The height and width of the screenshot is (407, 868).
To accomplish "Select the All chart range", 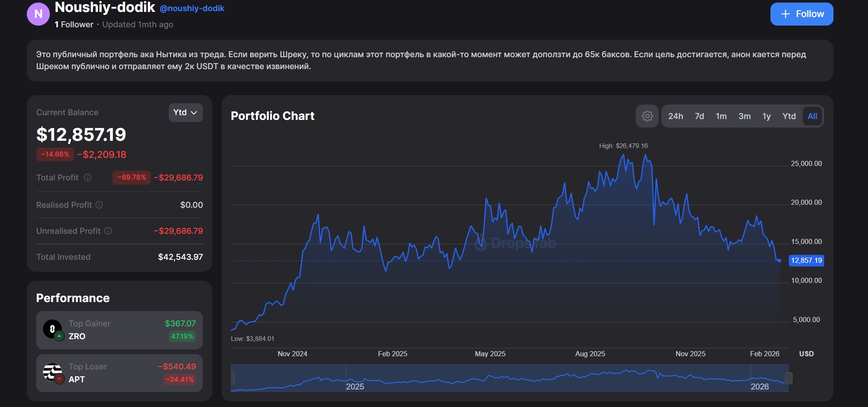I will pos(812,116).
